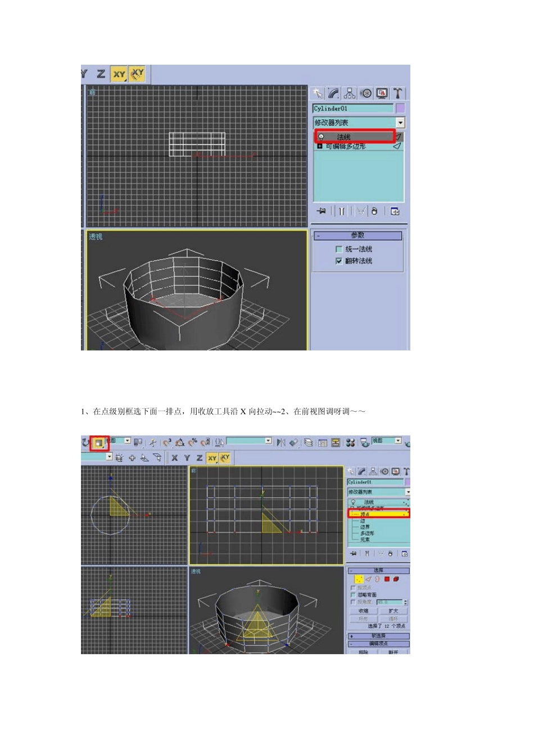
Task: Click the Mirror tool icon in lower toolbar
Action: [x=281, y=443]
